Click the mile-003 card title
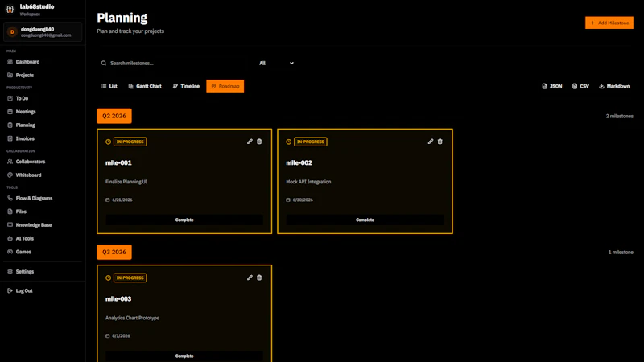 click(x=118, y=299)
